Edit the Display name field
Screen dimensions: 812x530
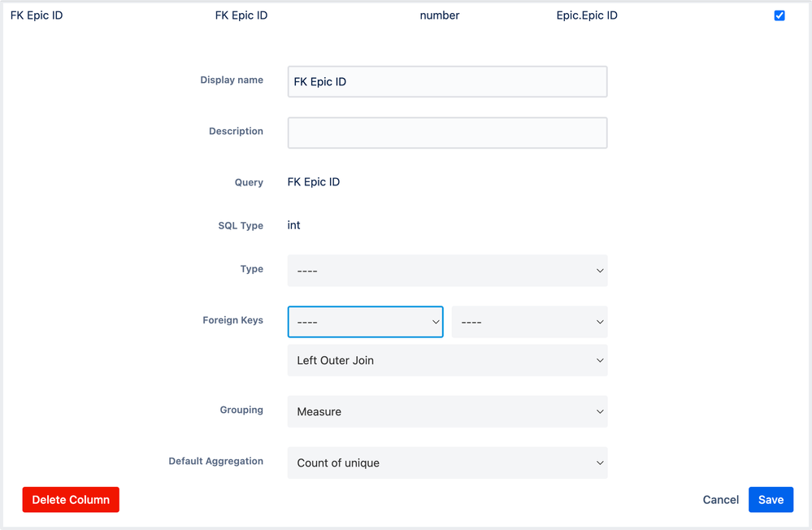click(447, 81)
